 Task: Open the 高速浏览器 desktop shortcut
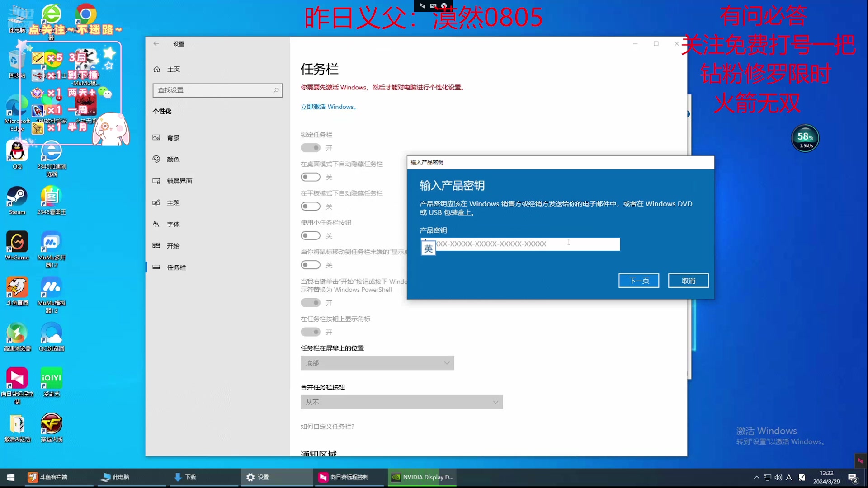coord(17,337)
